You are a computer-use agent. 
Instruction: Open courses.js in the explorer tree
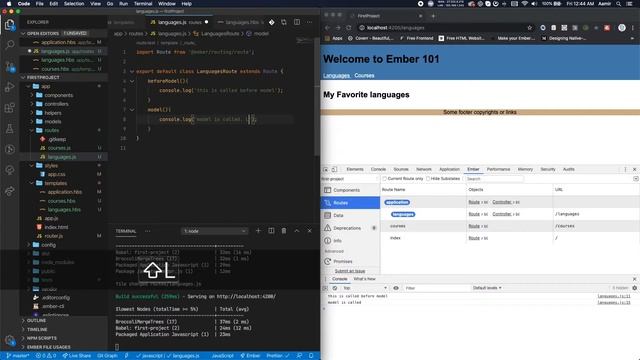coord(59,148)
